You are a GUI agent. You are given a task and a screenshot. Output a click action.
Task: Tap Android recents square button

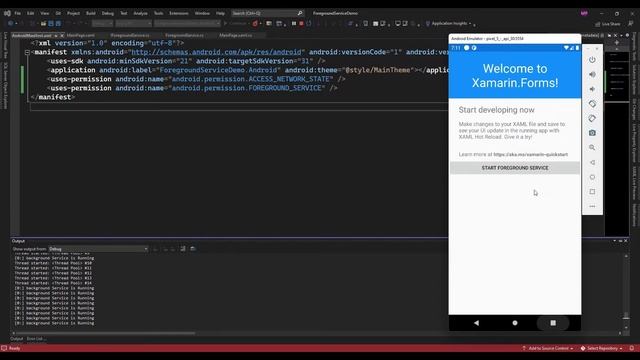(553, 323)
